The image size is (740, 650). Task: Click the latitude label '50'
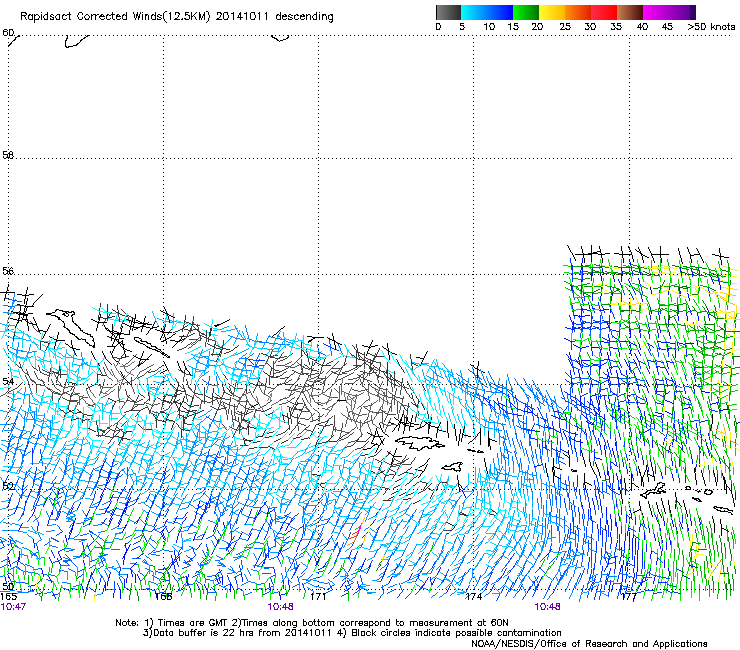pyautogui.click(x=8, y=586)
